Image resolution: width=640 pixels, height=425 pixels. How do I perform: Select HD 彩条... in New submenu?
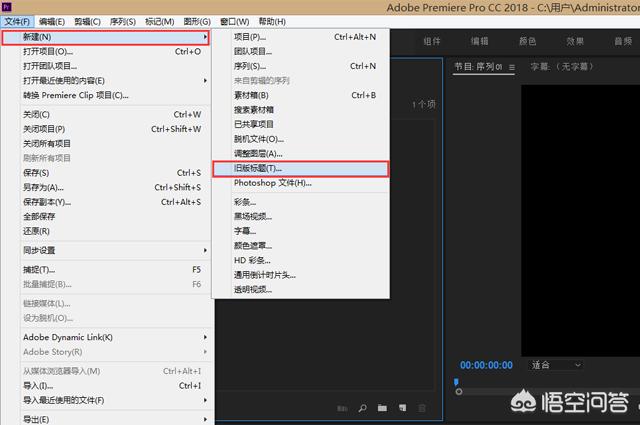(x=301, y=260)
